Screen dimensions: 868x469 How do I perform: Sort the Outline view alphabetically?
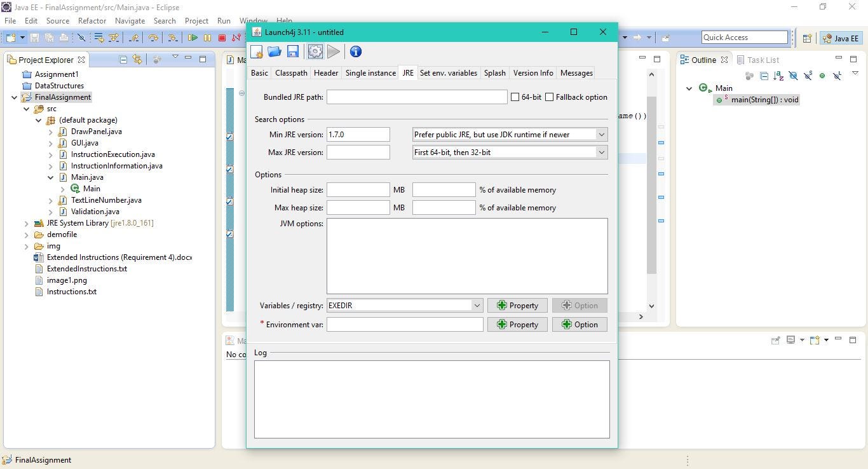click(778, 76)
